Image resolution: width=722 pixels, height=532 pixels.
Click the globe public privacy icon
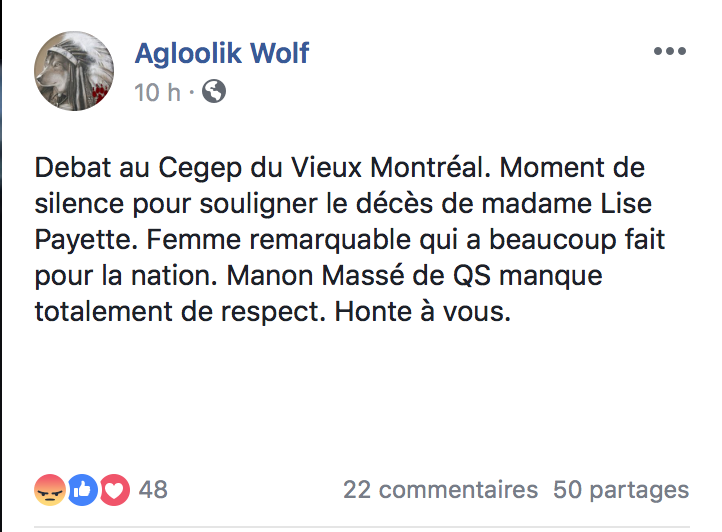(214, 92)
